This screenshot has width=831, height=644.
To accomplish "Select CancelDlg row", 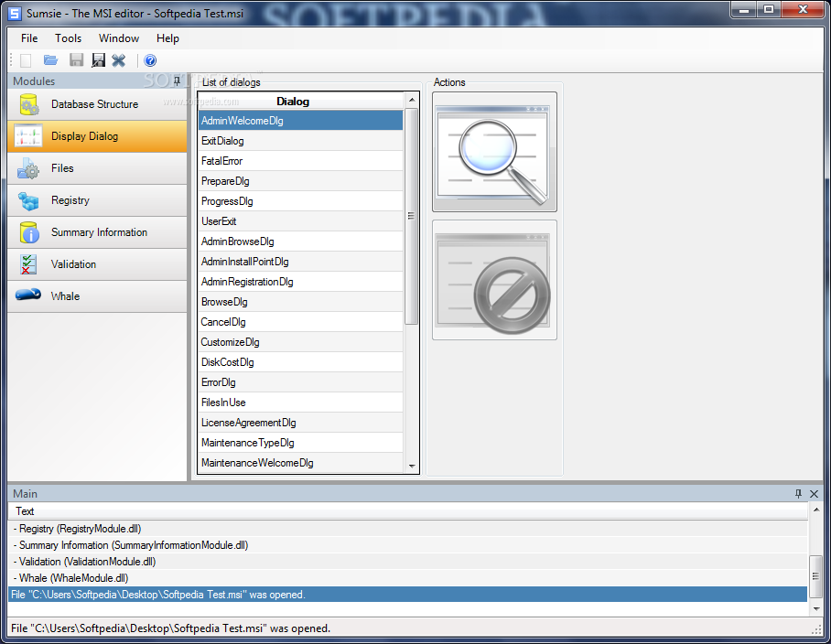I will [x=300, y=322].
